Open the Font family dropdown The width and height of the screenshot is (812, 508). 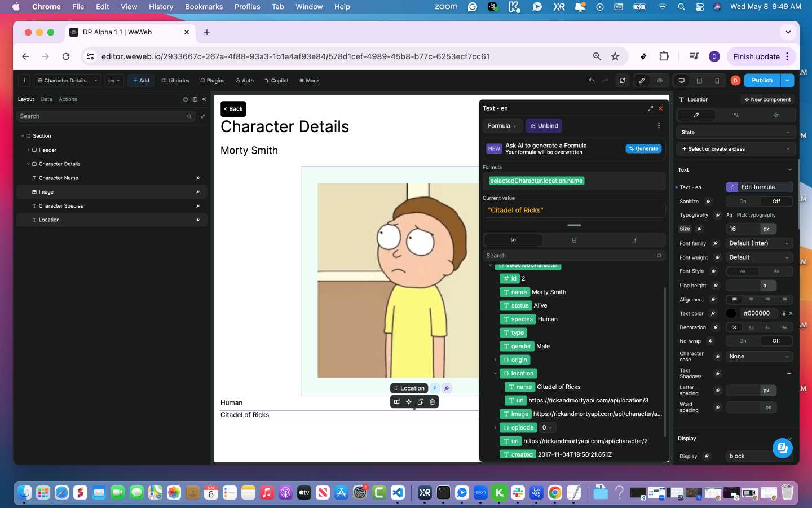[760, 243]
